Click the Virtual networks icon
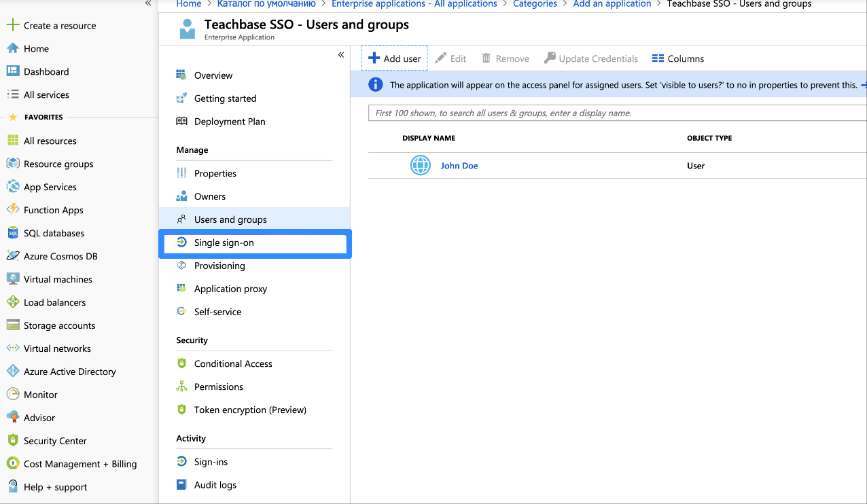This screenshot has width=867, height=504. pos(12,348)
